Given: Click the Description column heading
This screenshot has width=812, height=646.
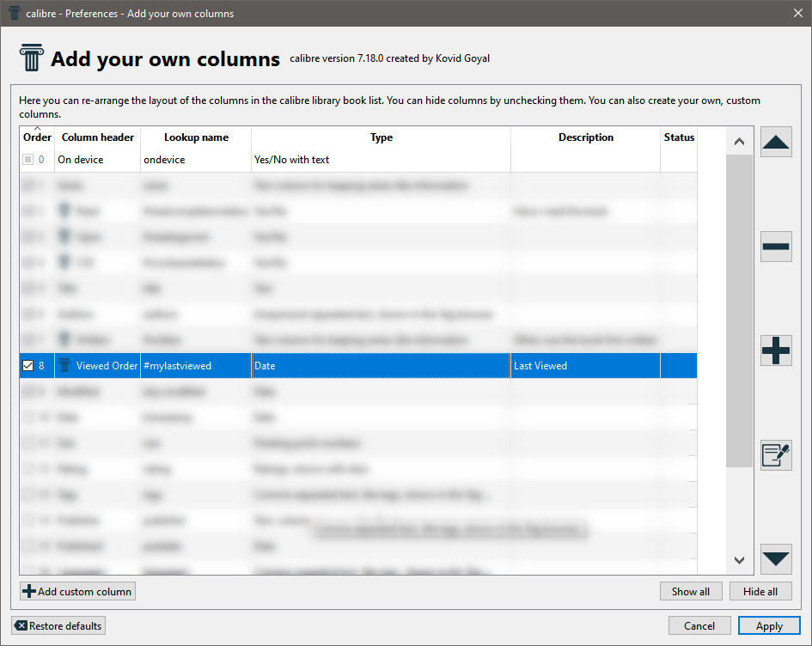Looking at the screenshot, I should [586, 137].
